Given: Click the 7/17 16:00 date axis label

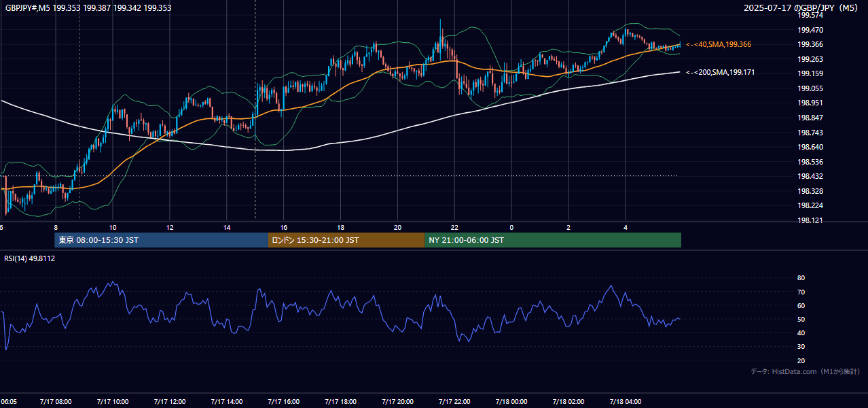Looking at the screenshot, I should [284, 402].
